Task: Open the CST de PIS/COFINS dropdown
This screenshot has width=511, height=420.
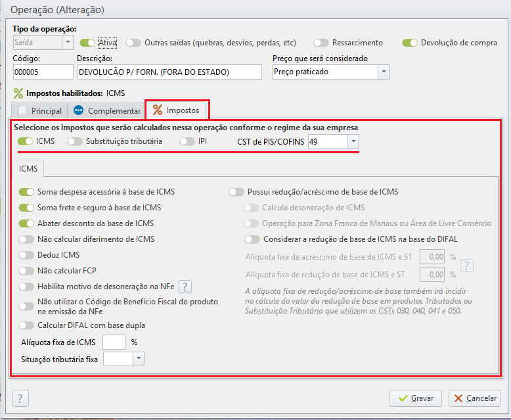Action: pos(353,141)
